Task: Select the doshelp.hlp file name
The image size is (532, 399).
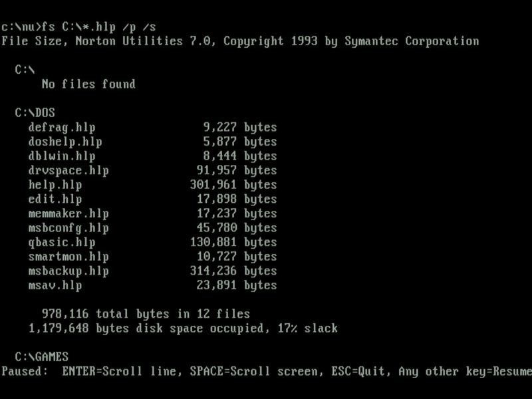Action: point(65,142)
